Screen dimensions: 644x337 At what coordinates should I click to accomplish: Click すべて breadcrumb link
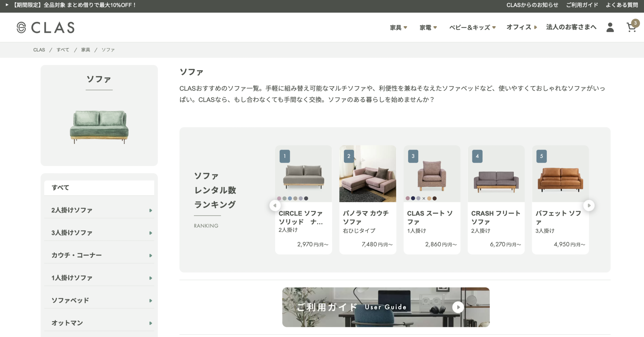63,50
